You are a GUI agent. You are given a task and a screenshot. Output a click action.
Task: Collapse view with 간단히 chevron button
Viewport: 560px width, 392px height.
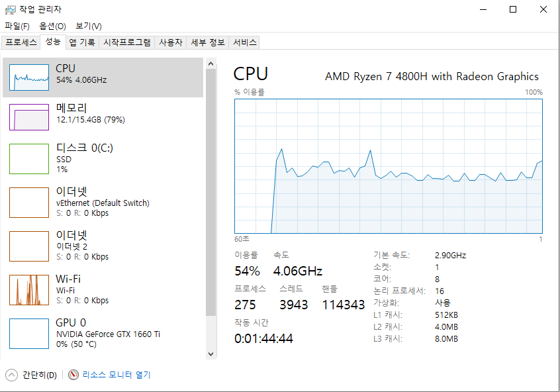tap(11, 375)
